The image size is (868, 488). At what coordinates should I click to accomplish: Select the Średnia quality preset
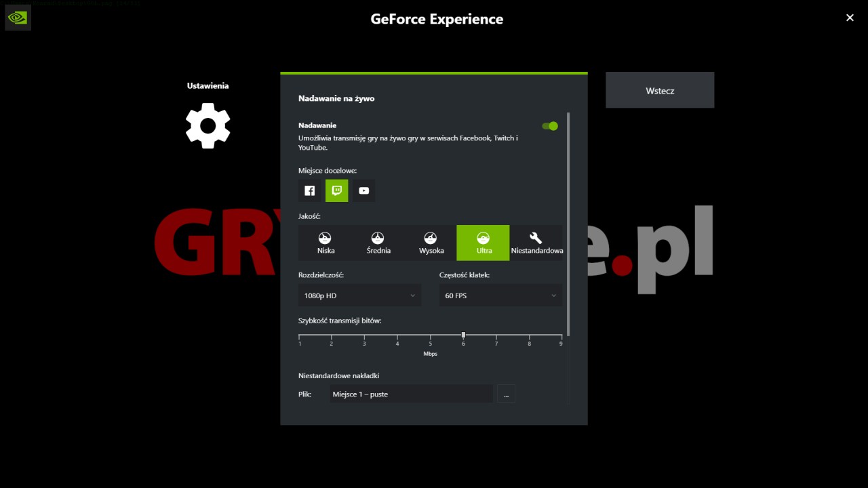pos(378,243)
